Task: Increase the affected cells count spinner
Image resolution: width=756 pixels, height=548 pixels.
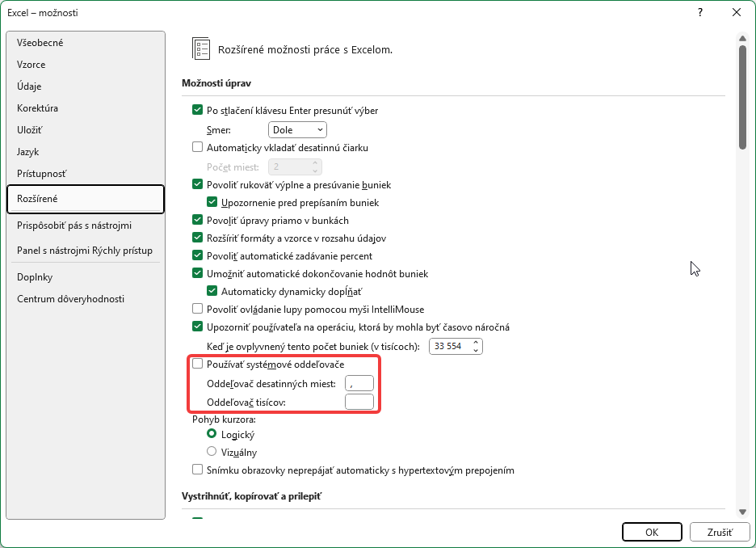Action: coord(476,342)
